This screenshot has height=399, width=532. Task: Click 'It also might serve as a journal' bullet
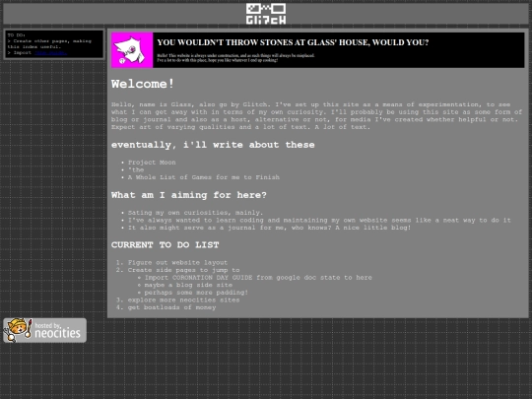(x=269, y=228)
